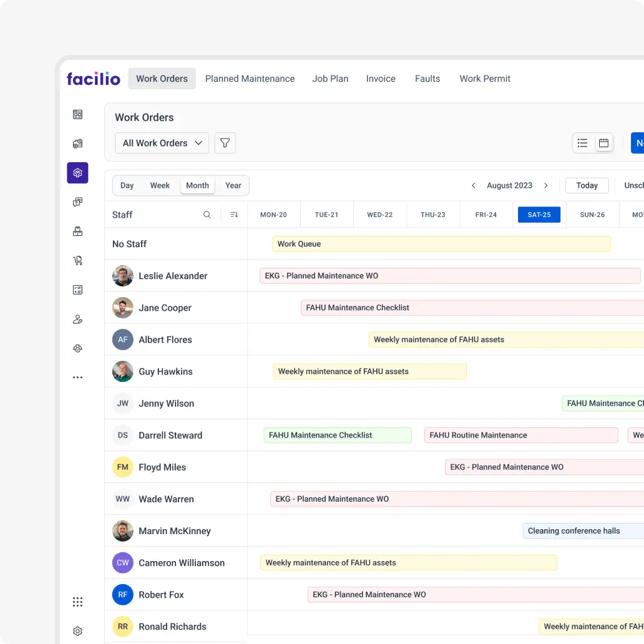Select the ID card icon in sidebar
The image size is (644, 644).
77,290
